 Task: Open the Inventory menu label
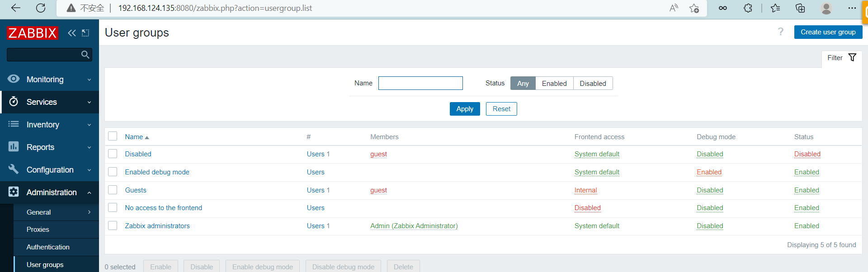coord(42,125)
